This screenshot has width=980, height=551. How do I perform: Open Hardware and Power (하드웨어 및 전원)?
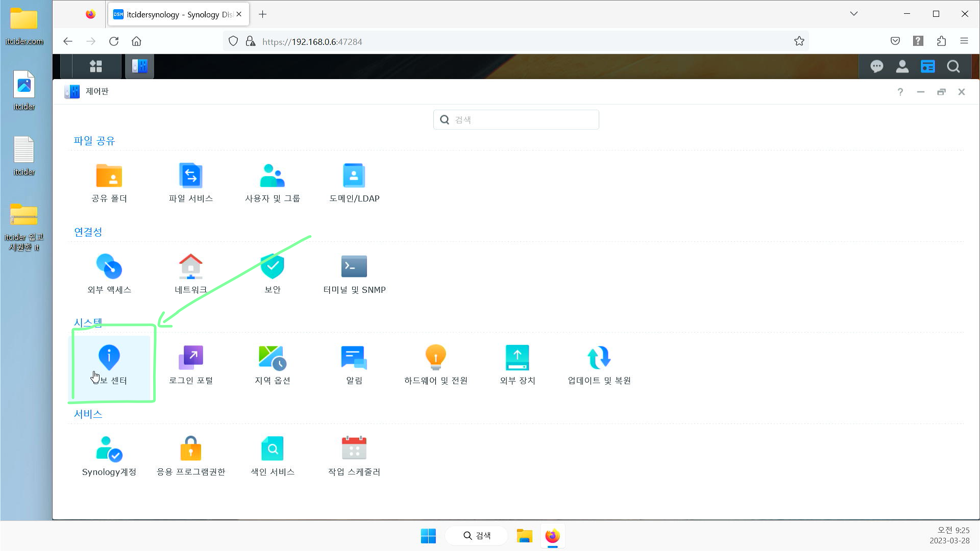coord(435,358)
